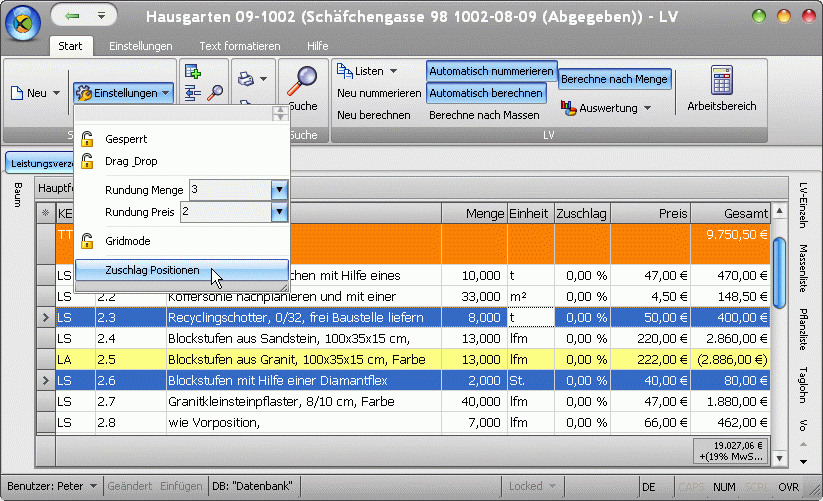Toggle Berechne nach Menge

coord(614,79)
